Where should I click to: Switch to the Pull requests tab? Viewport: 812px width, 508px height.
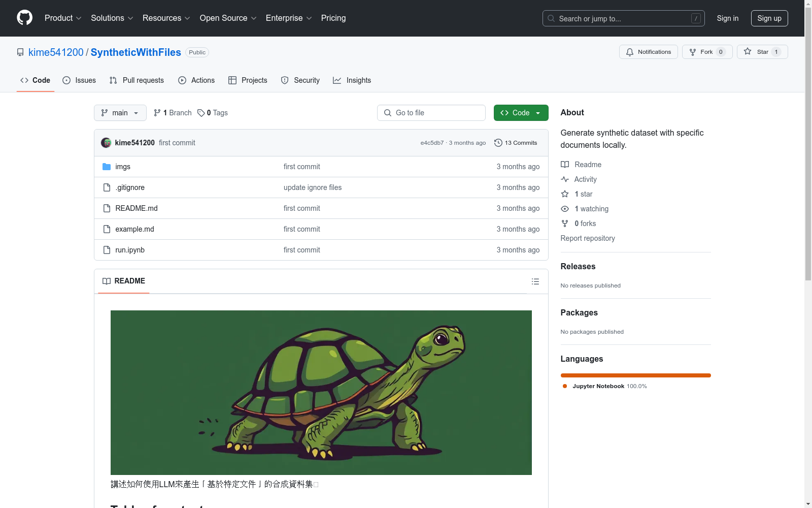click(x=137, y=80)
